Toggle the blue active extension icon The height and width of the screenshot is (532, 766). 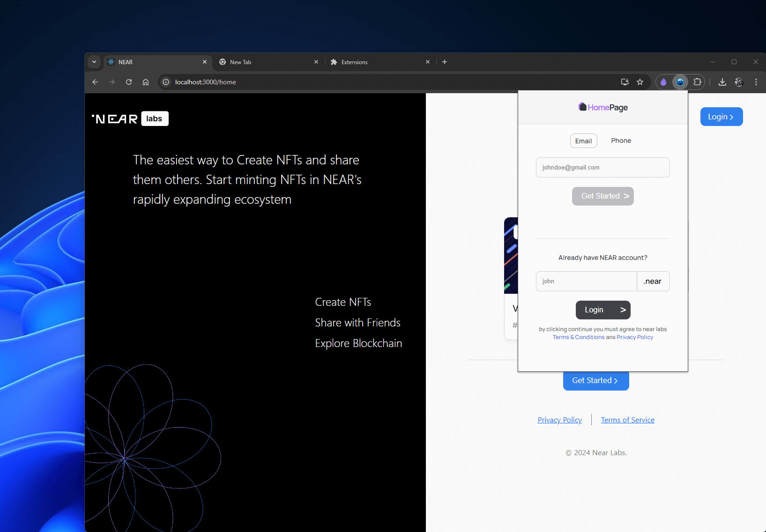coord(680,82)
